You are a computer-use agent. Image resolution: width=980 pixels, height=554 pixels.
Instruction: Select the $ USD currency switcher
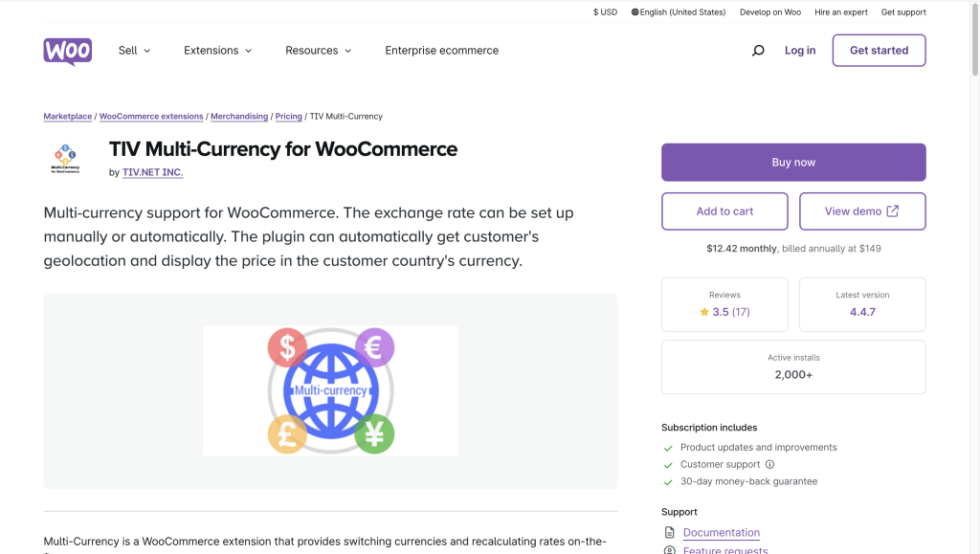[x=605, y=12]
